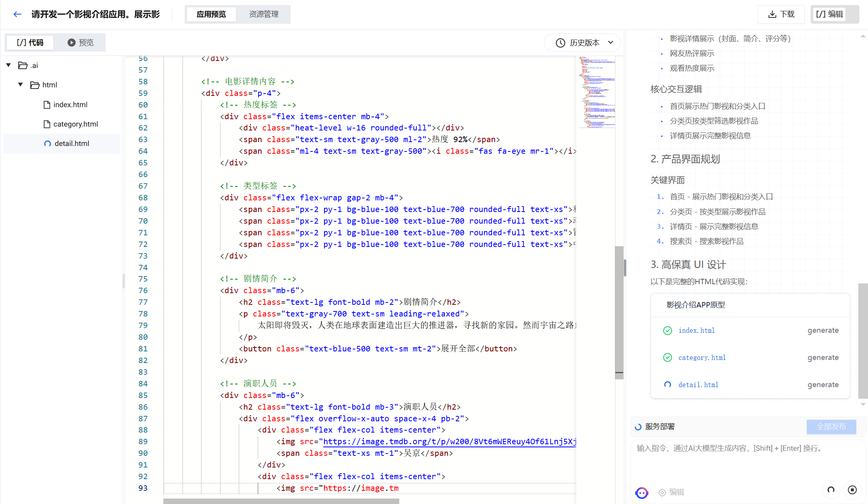Click the tmdb image URL on line 89
868x504 pixels.
pyautogui.click(x=449, y=442)
